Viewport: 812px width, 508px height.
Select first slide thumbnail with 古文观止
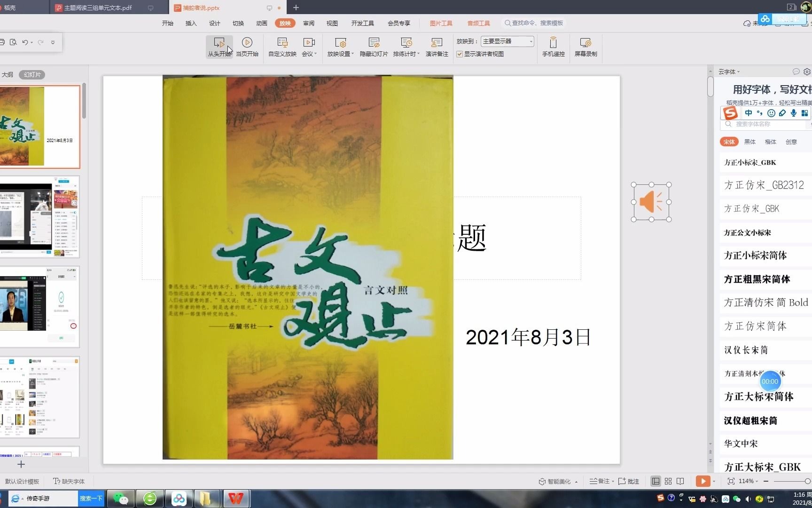click(x=39, y=127)
